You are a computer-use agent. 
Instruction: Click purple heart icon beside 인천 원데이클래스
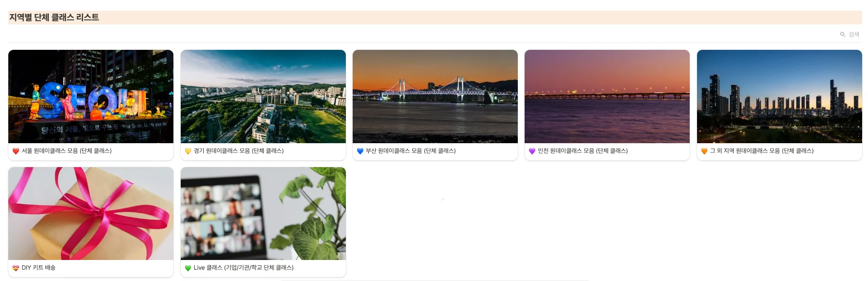pos(532,151)
